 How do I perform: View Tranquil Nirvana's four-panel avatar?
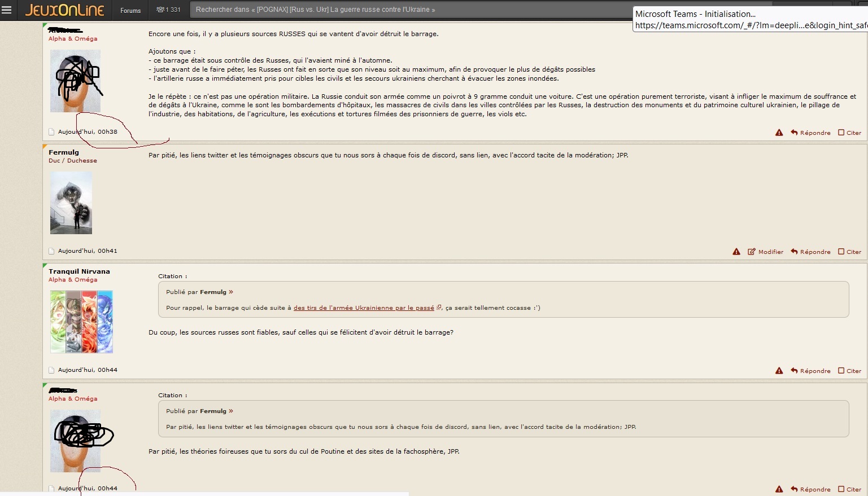(x=81, y=322)
